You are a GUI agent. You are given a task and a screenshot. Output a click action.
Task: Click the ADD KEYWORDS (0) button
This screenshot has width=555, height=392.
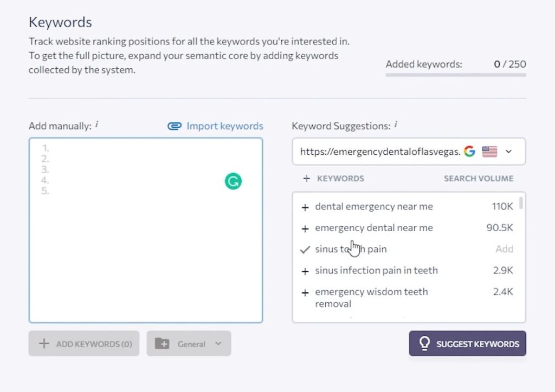tap(84, 343)
